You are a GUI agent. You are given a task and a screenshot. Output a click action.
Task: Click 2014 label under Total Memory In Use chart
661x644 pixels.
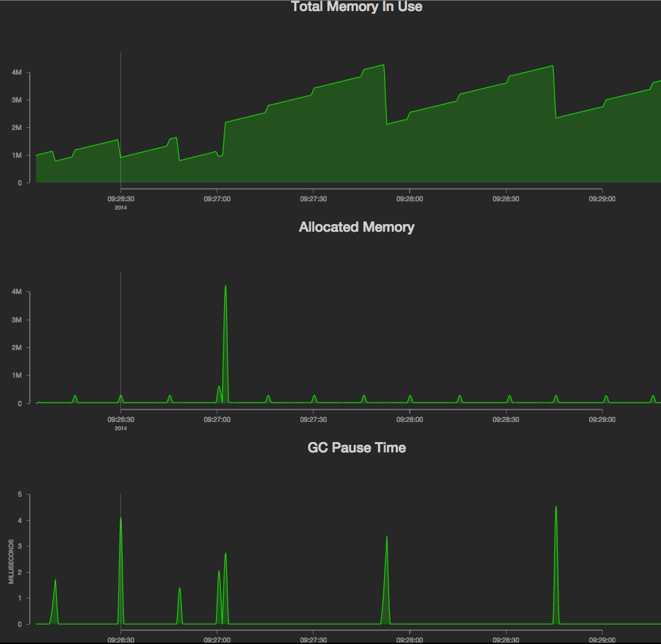(121, 208)
